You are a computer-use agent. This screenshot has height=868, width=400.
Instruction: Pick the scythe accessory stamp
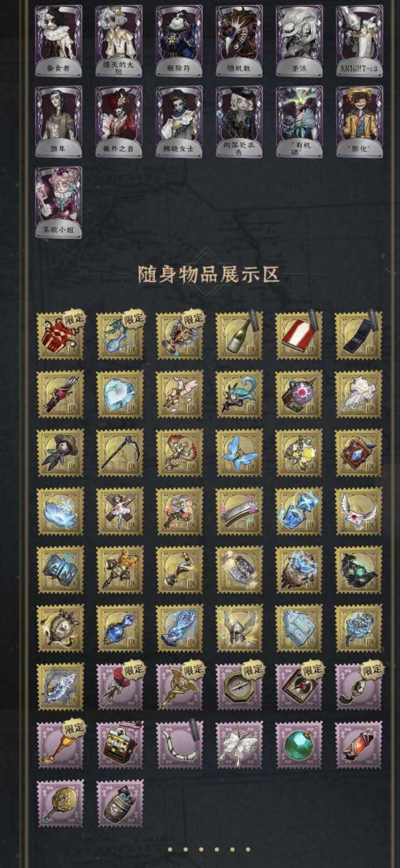point(120,453)
